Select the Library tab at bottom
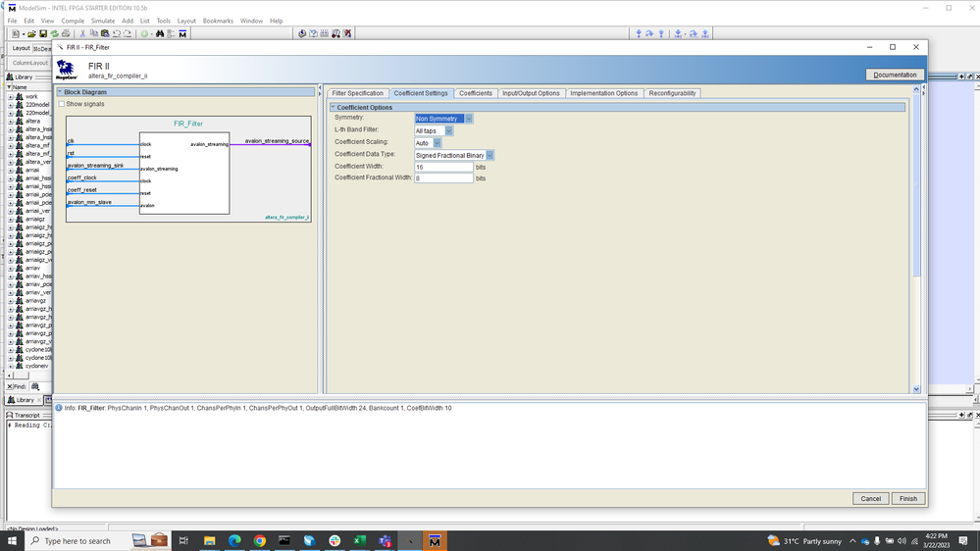Screen dimensions: 980x551 click(x=25, y=400)
